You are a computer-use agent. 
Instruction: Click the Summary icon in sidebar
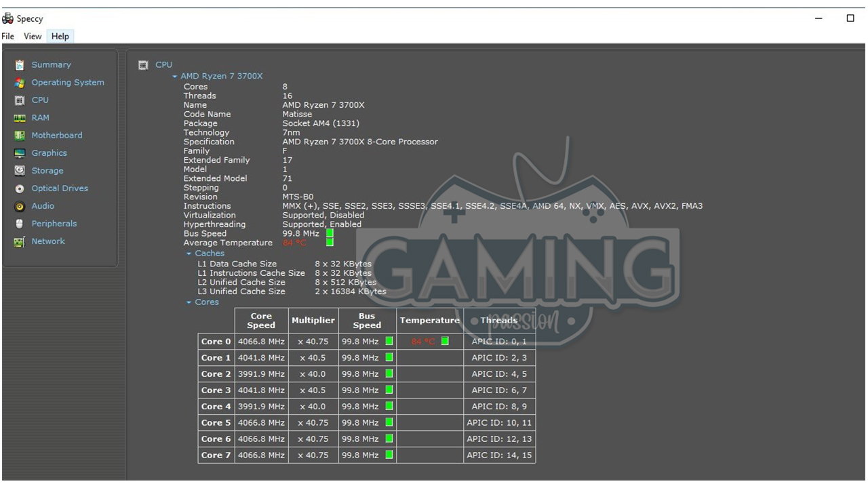point(20,65)
